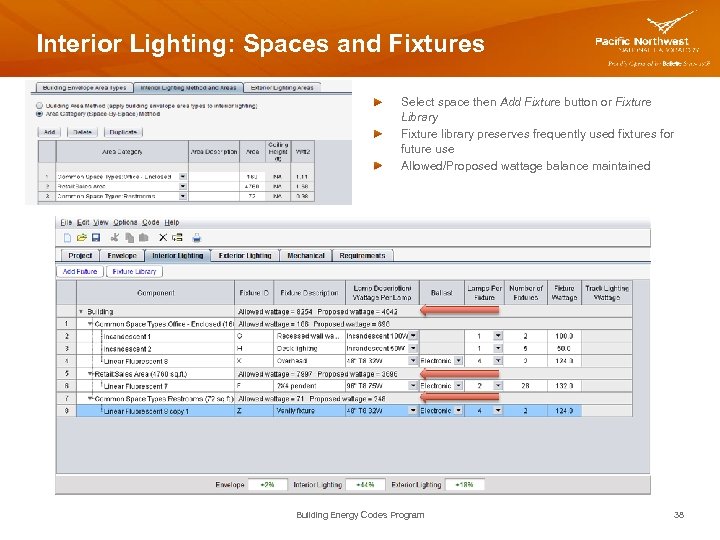The image size is (720, 540).
Task: Open the Incandescent 60W lamp dropdown
Action: click(x=413, y=348)
